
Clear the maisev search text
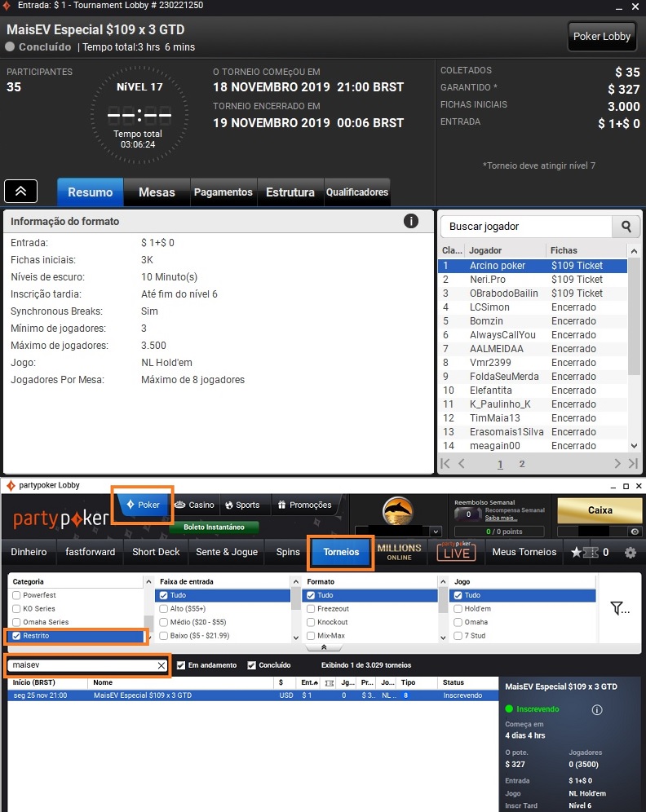[161, 665]
